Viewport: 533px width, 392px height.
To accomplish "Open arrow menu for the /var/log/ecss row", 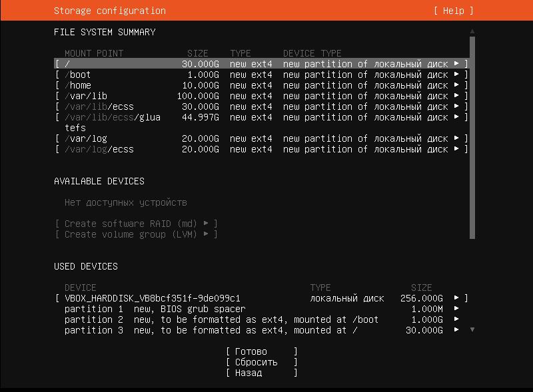I will (x=456, y=149).
